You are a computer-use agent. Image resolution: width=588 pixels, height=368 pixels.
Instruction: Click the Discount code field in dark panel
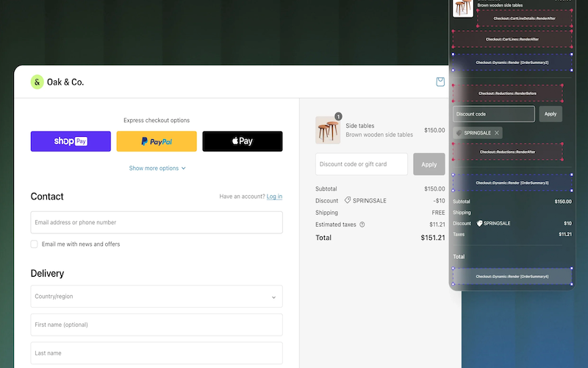pyautogui.click(x=494, y=114)
